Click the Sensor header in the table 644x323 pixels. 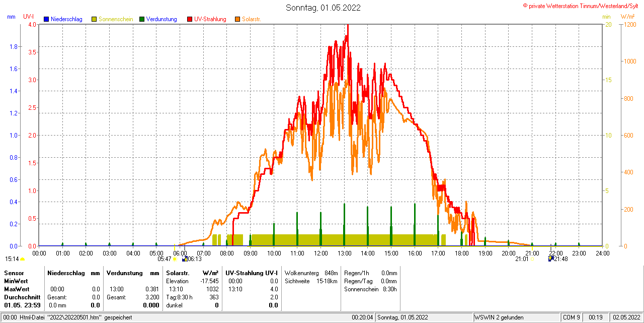(x=14, y=273)
